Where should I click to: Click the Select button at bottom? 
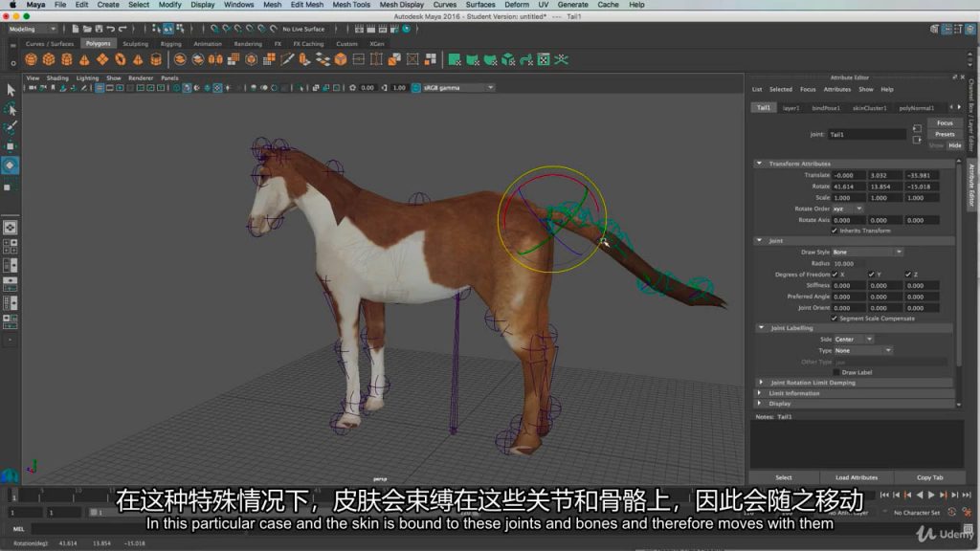(783, 477)
